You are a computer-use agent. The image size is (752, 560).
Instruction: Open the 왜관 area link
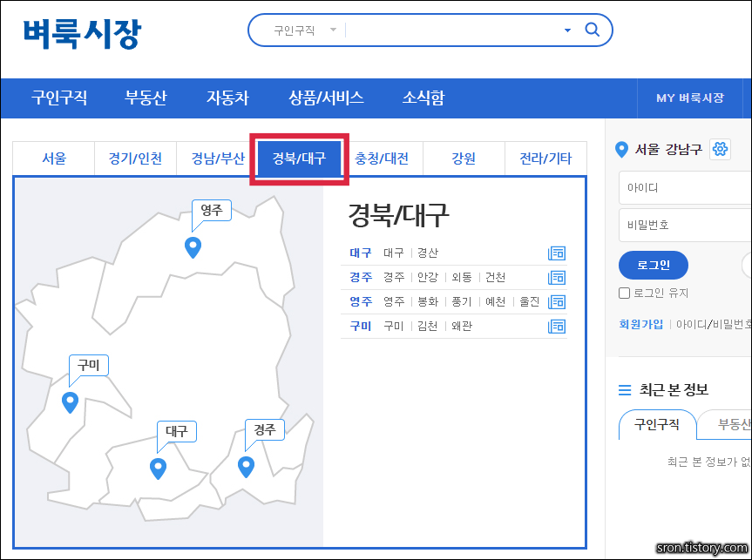click(x=462, y=326)
